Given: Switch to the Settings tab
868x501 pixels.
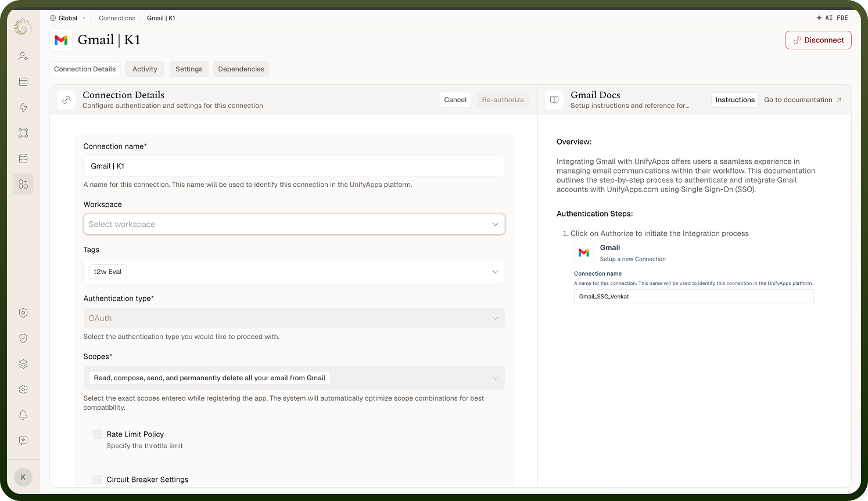Looking at the screenshot, I should tap(189, 69).
